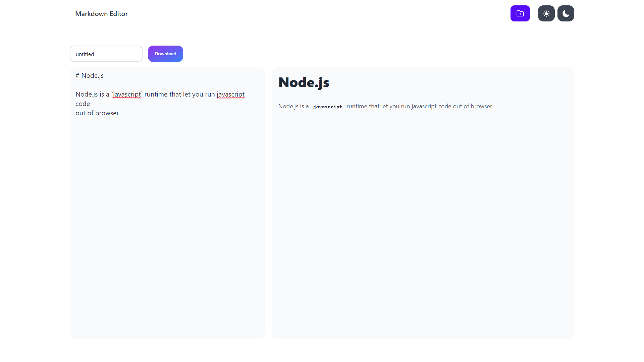The height and width of the screenshot is (362, 644).
Task: Click the second underlined 'javascript' in editor
Action: point(230,95)
